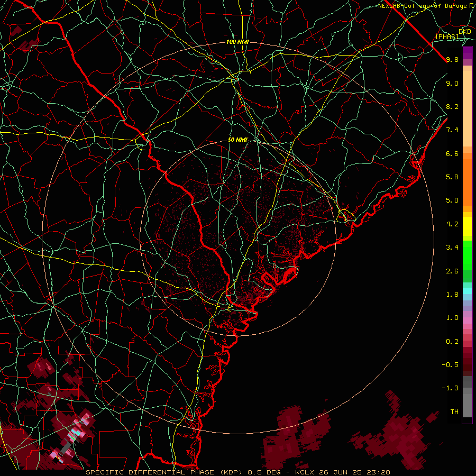Click the yellow segment of the color scale
This screenshot has height=476, width=476.
click(467, 226)
